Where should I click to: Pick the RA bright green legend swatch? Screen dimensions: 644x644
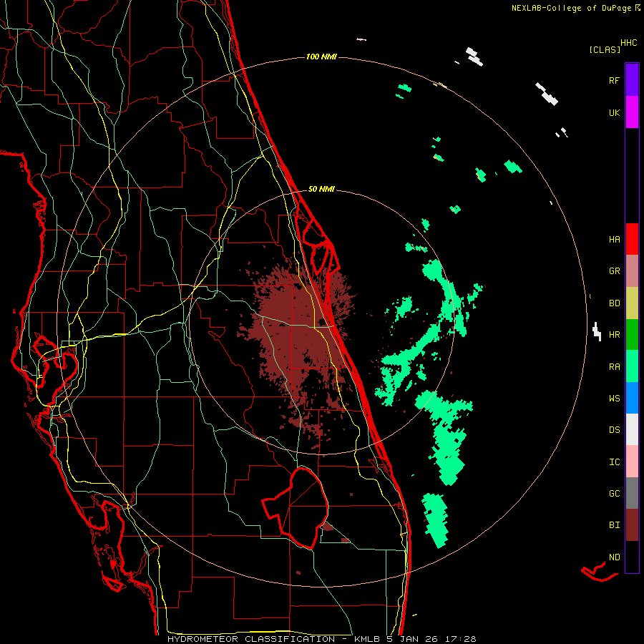coord(632,366)
